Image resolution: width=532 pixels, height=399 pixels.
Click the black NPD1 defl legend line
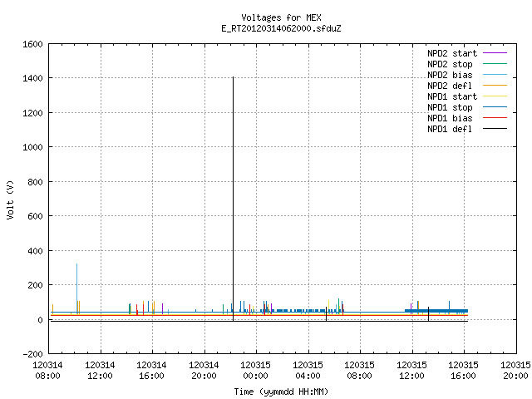click(x=495, y=129)
